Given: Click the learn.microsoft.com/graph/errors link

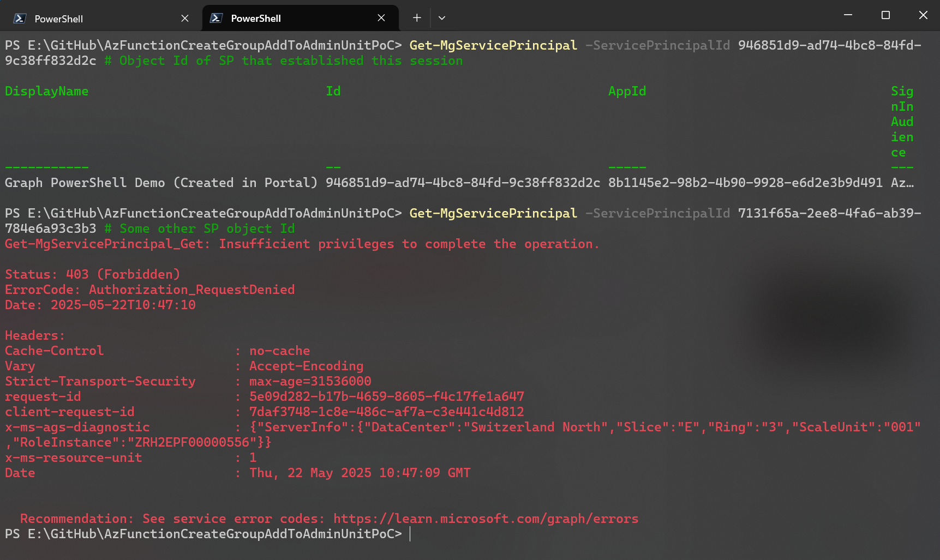Looking at the screenshot, I should pos(486,519).
